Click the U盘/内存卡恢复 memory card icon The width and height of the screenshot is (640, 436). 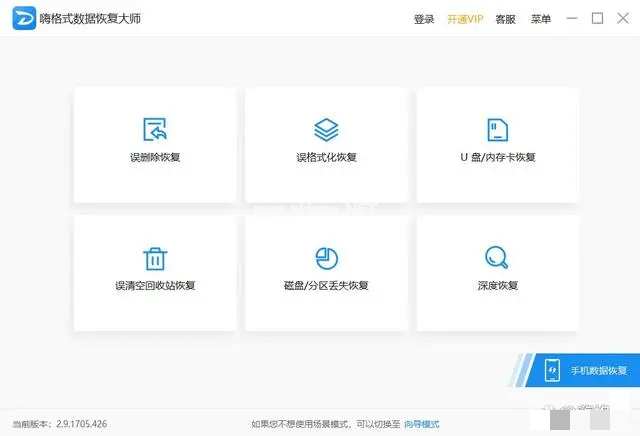coord(497,129)
